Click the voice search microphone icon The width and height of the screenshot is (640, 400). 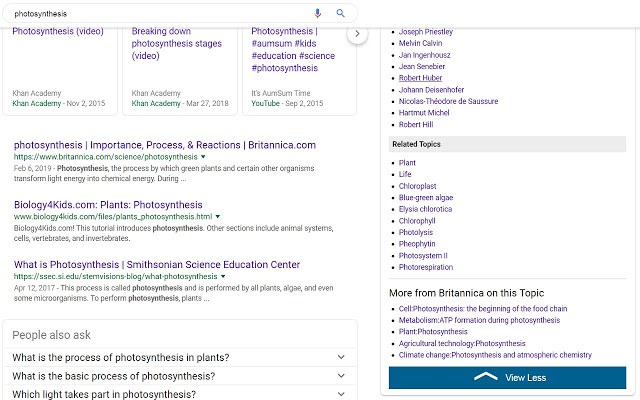318,13
